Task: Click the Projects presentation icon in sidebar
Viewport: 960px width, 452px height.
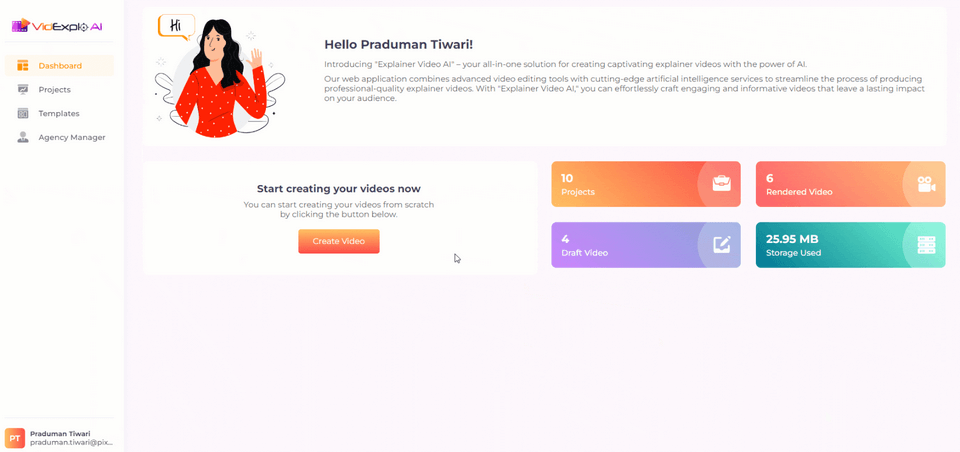Action: click(23, 89)
